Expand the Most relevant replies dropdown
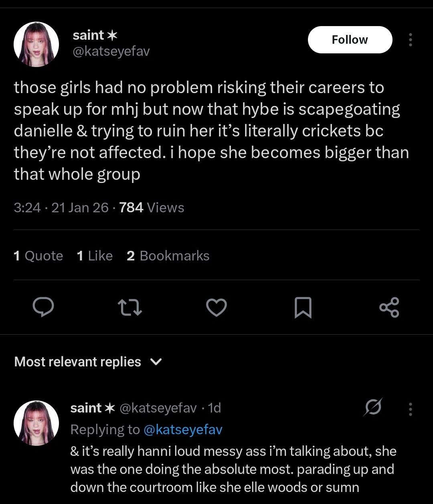Image resolution: width=433 pixels, height=504 pixels. click(x=88, y=362)
